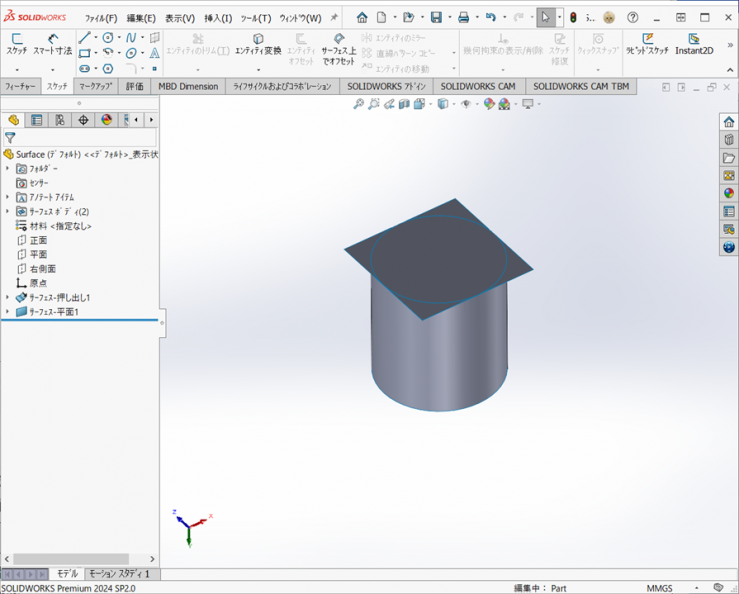Image resolution: width=739 pixels, height=594 pixels.
Task: Click the Rebuild traffic light icon
Action: [573, 17]
